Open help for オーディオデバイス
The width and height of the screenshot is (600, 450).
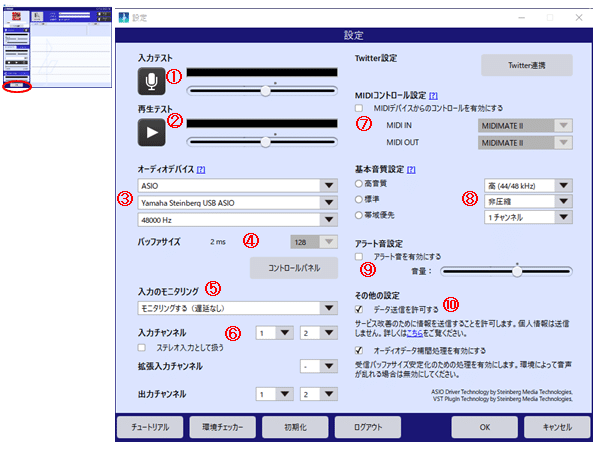(x=201, y=170)
